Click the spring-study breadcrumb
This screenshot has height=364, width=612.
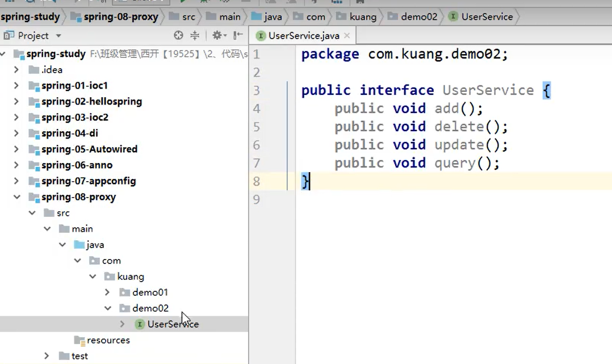30,17
